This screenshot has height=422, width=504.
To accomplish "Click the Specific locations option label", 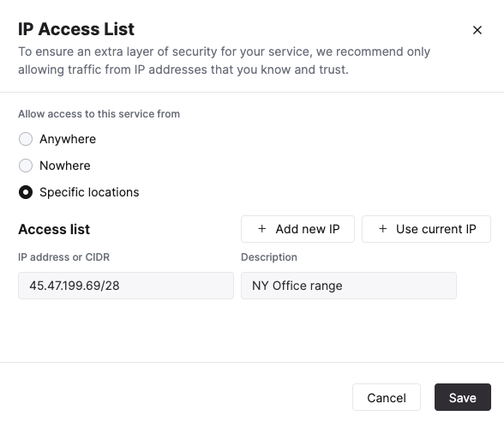I will coord(89,192).
